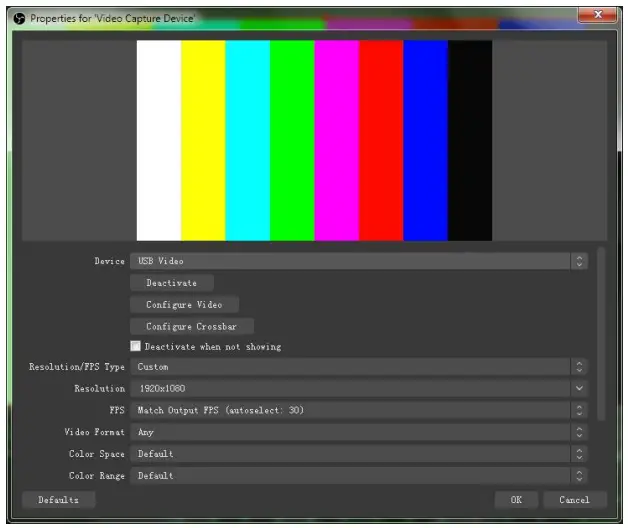Close the Properties dialog with the X button
Screen dimensions: 628x528
pyautogui.click(x=597, y=15)
